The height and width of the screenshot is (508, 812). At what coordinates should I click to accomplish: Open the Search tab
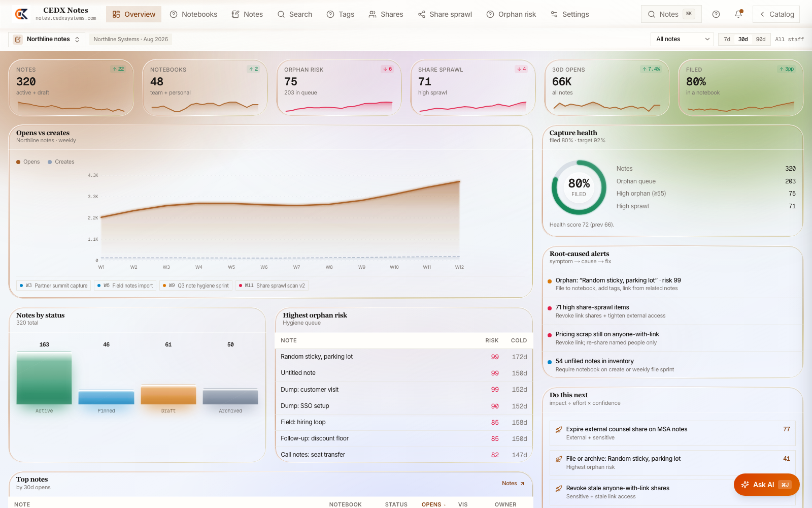(x=295, y=14)
